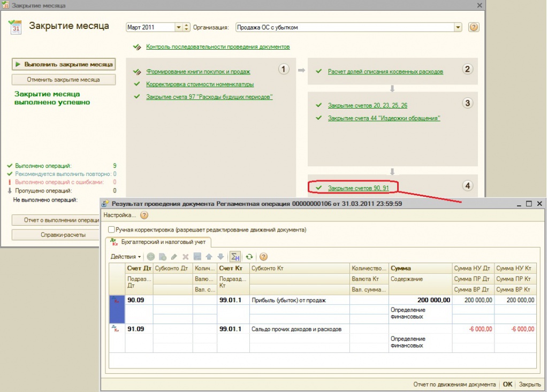Viewport: 548px width, 392px height.
Task: Click the Сумма column header
Action: coord(421,268)
